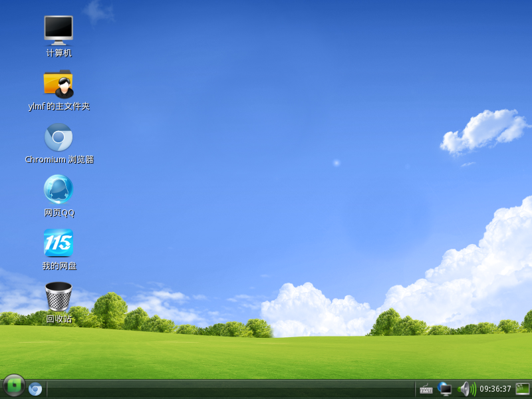Image resolution: width=532 pixels, height=399 pixels.
Task: Open the 115 我的网盘 icon
Action: 59,243
